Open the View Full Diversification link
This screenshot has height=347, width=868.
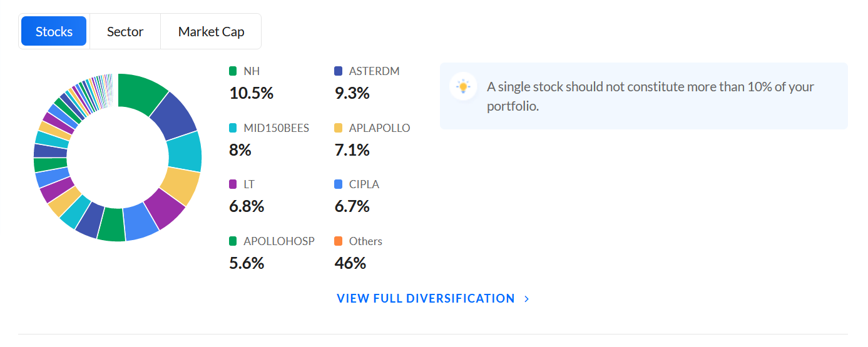pos(433,299)
